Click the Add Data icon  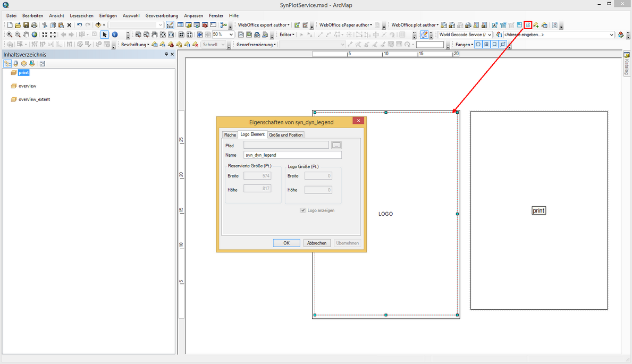point(98,25)
